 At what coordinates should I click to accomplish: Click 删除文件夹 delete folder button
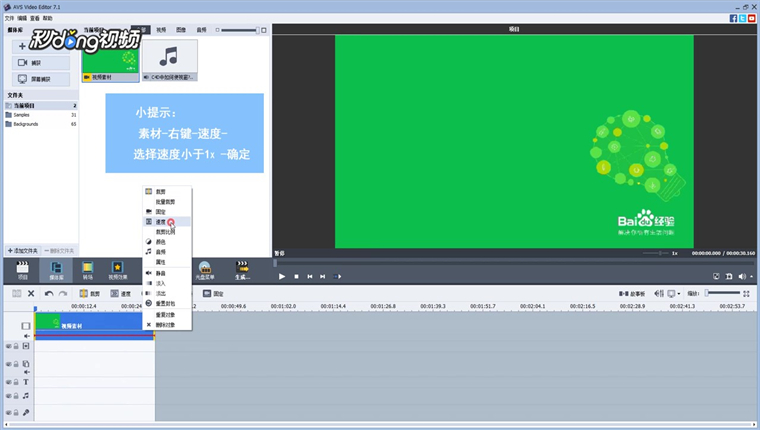pyautogui.click(x=59, y=251)
